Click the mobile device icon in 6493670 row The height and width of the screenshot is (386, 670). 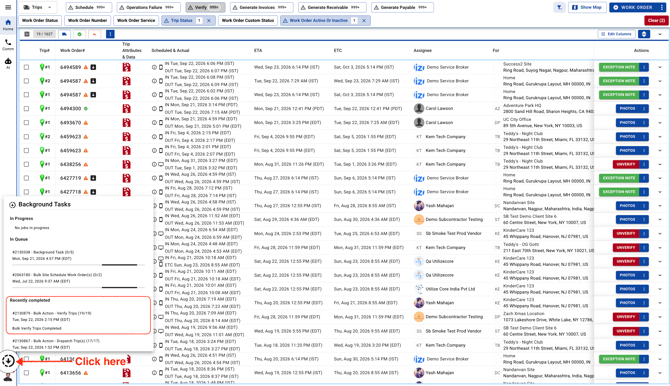point(161,123)
